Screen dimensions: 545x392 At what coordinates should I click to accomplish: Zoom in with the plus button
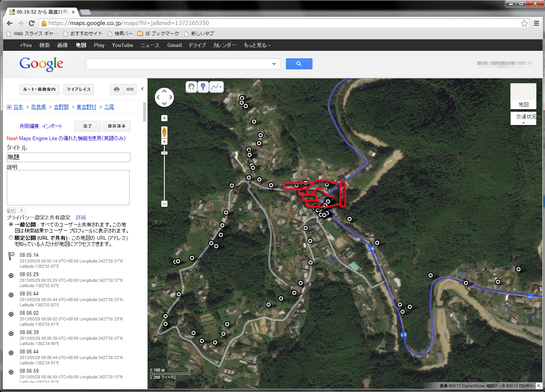tap(164, 142)
